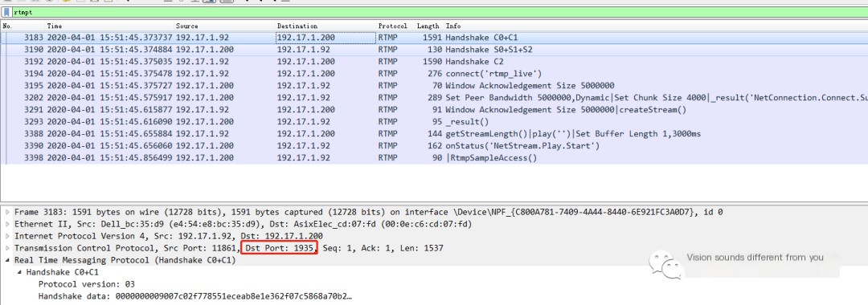Select packet 3194 connect('rtmp_live')

pyautogui.click(x=434, y=74)
